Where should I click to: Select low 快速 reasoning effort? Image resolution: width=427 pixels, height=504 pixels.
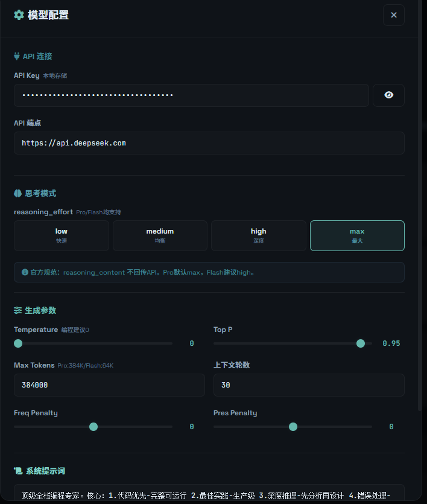(62, 235)
